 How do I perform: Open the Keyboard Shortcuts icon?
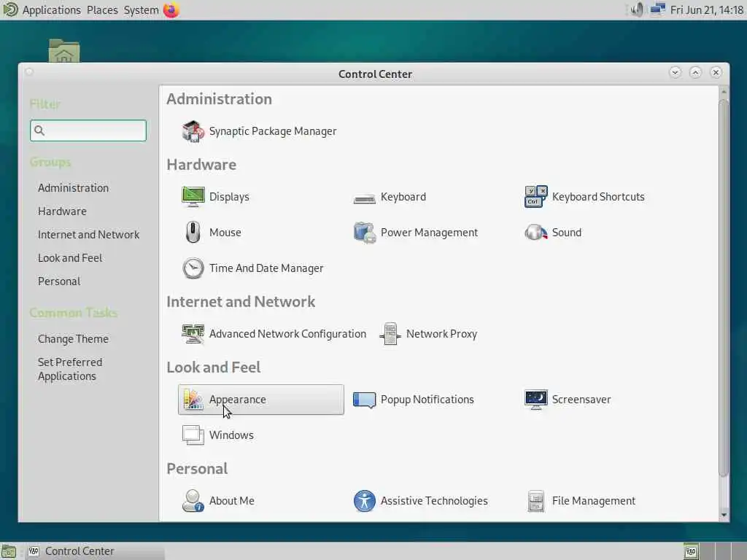click(536, 197)
